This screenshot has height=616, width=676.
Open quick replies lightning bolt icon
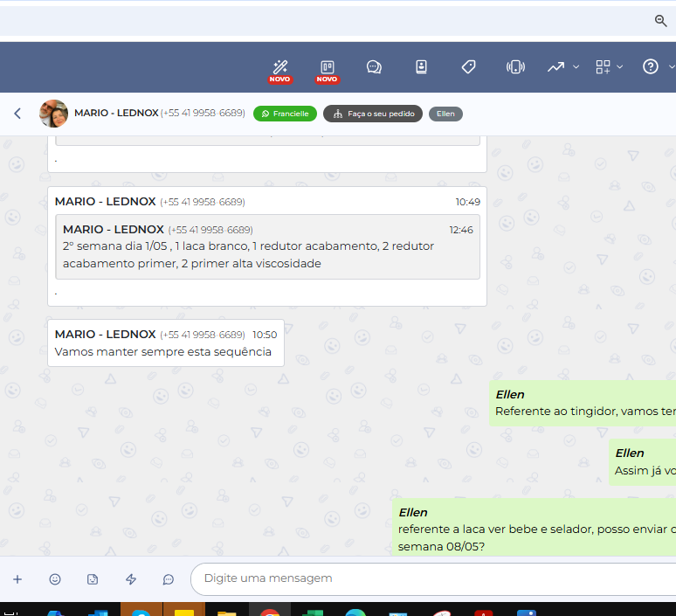[x=131, y=578]
